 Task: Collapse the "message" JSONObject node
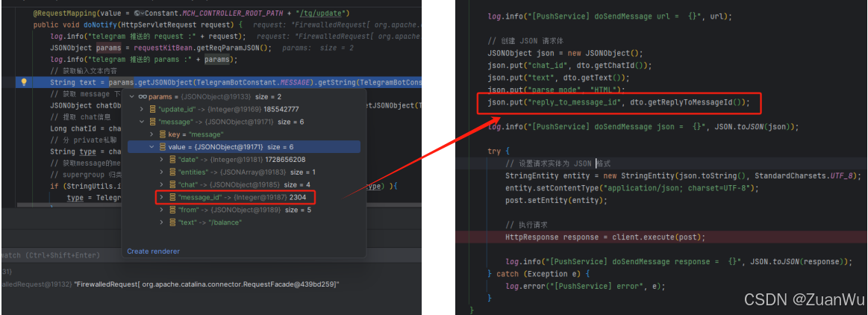point(143,122)
